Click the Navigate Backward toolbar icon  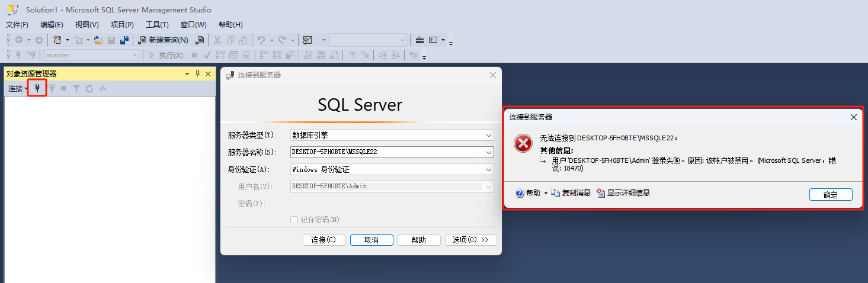point(20,40)
